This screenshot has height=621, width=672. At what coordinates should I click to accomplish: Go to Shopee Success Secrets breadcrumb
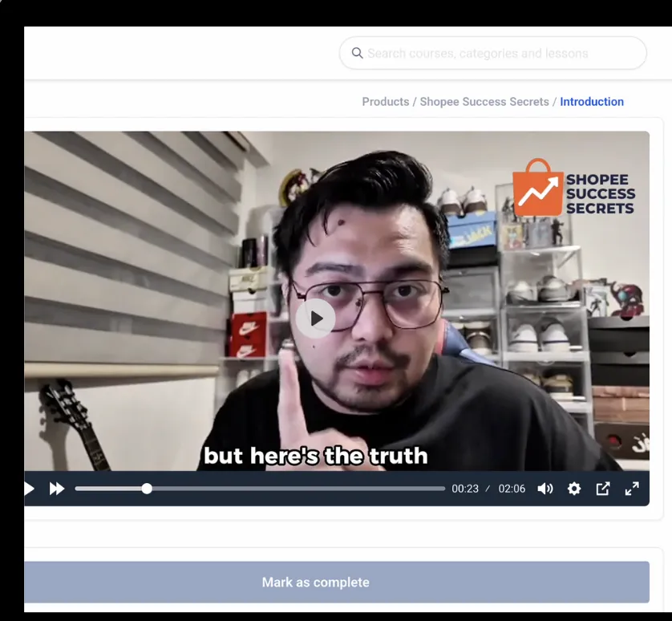(484, 102)
